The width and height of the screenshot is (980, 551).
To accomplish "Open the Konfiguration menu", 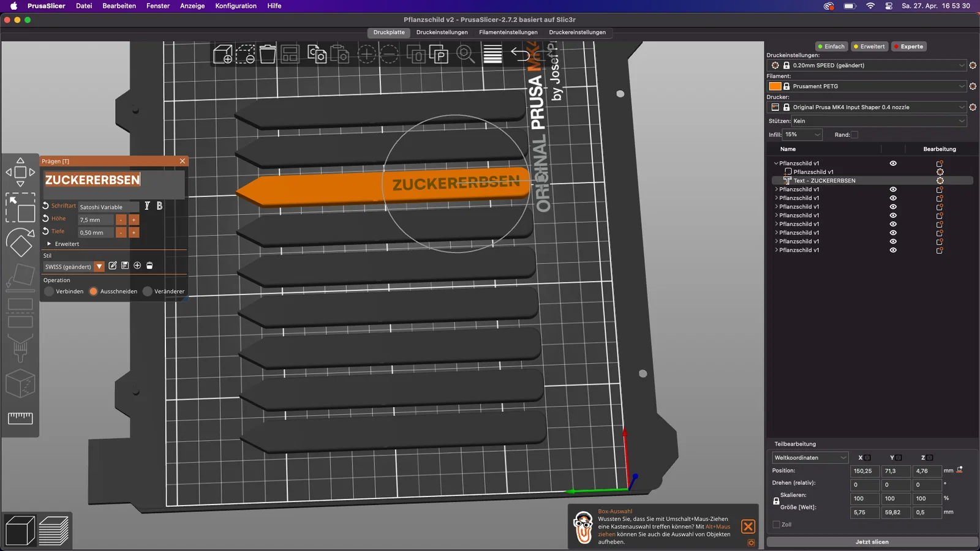I will 236,6.
